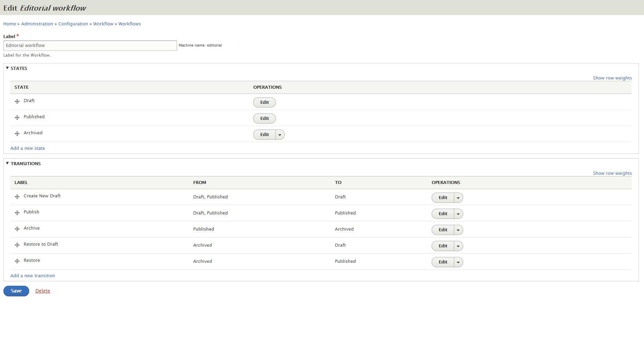Focus the Label text field

90,46
